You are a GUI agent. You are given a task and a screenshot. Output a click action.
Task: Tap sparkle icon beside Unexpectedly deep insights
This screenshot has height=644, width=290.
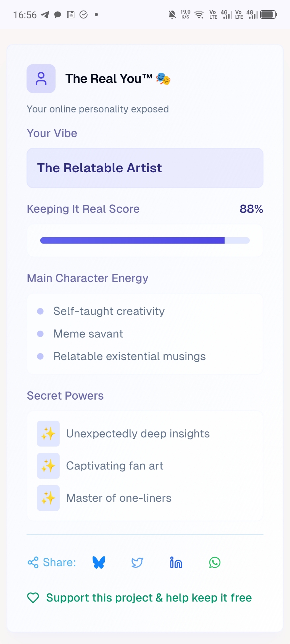pos(48,434)
